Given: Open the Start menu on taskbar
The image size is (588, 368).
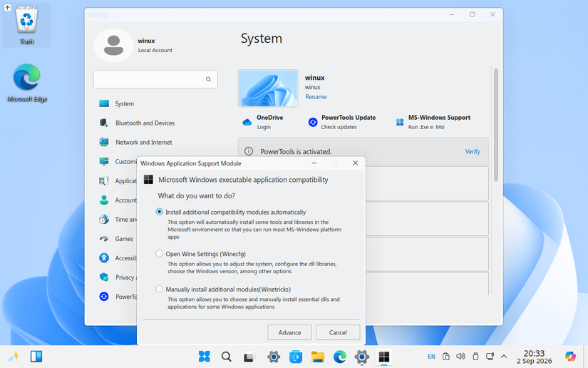Looking at the screenshot, I should tap(205, 357).
